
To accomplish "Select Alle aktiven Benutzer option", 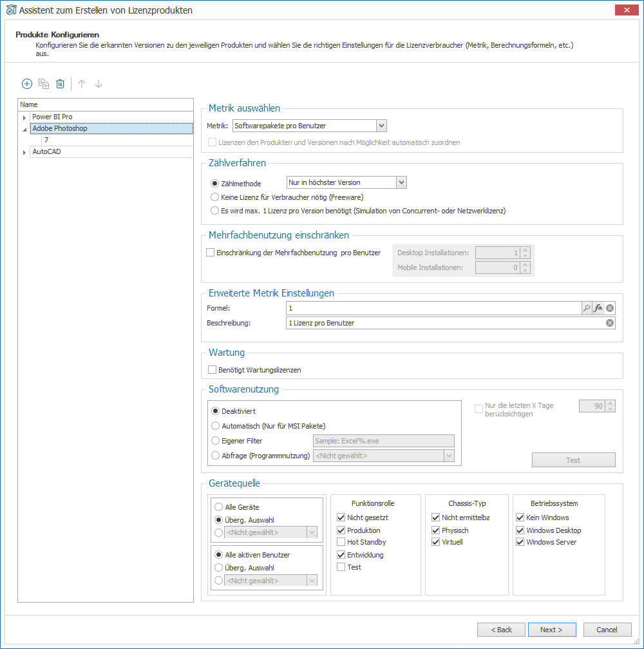I will point(219,555).
